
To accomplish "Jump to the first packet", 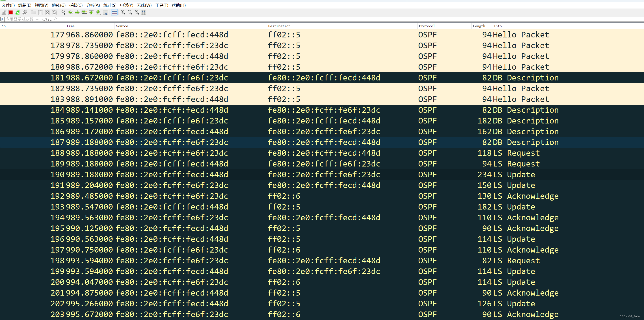I will [91, 12].
